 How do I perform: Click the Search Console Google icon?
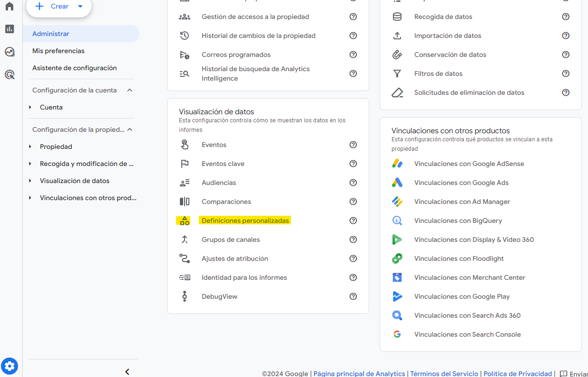click(397, 334)
